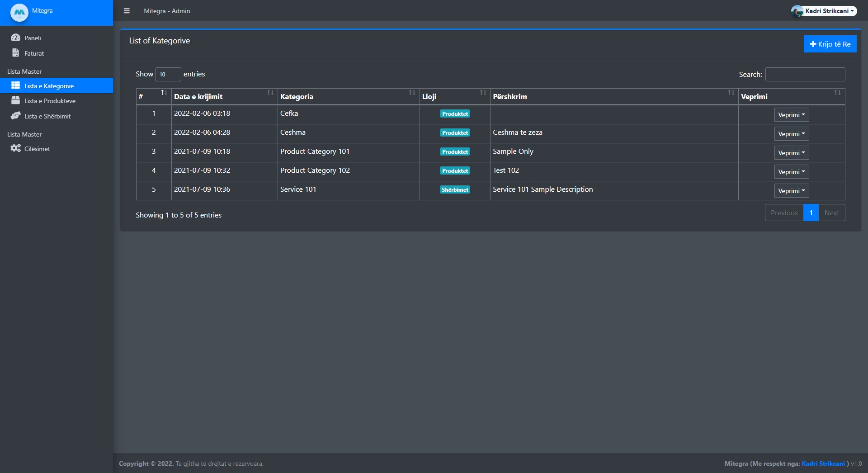Open Paneli dashboard icon in sidebar
Image resolution: width=868 pixels, height=473 pixels.
tap(15, 38)
